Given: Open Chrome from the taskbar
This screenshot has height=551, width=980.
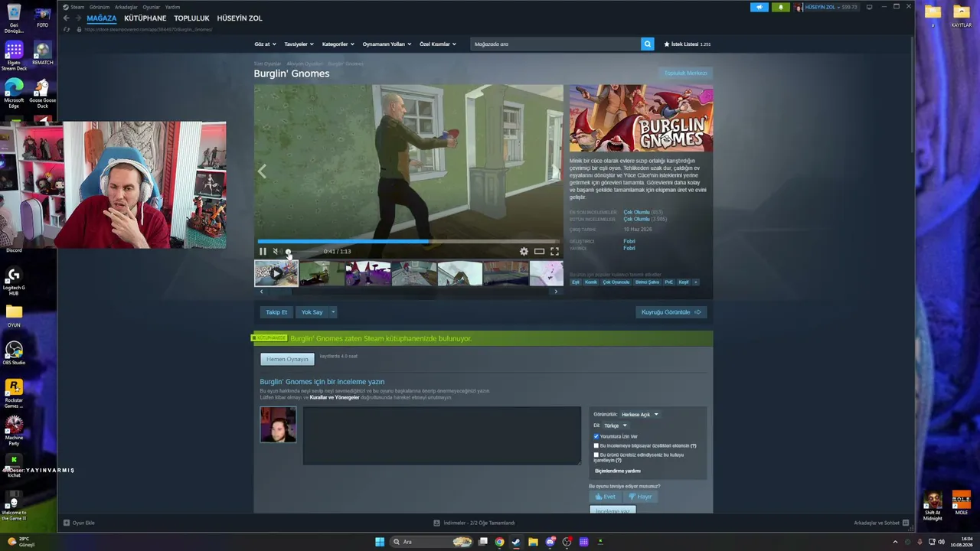Looking at the screenshot, I should [499, 542].
